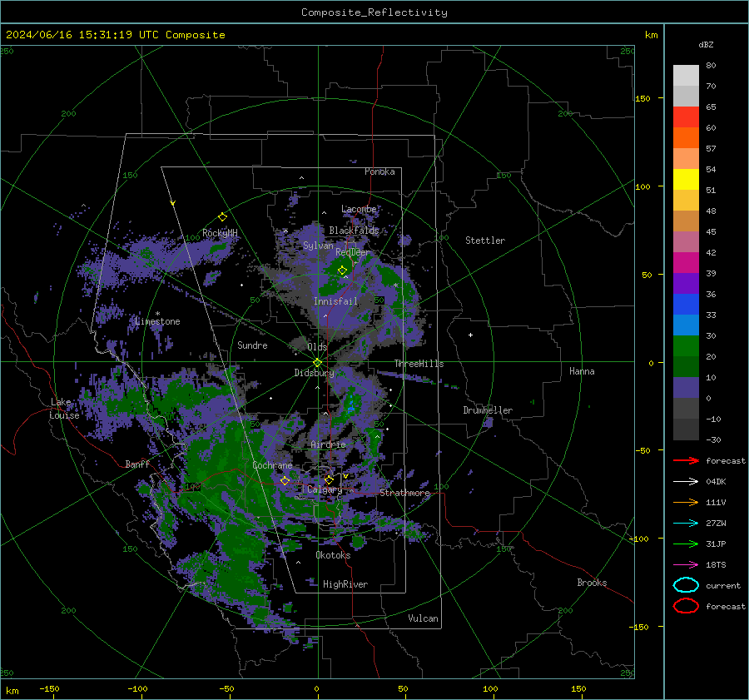Click the Brooks label
The height and width of the screenshot is (700, 749).
coord(592,583)
